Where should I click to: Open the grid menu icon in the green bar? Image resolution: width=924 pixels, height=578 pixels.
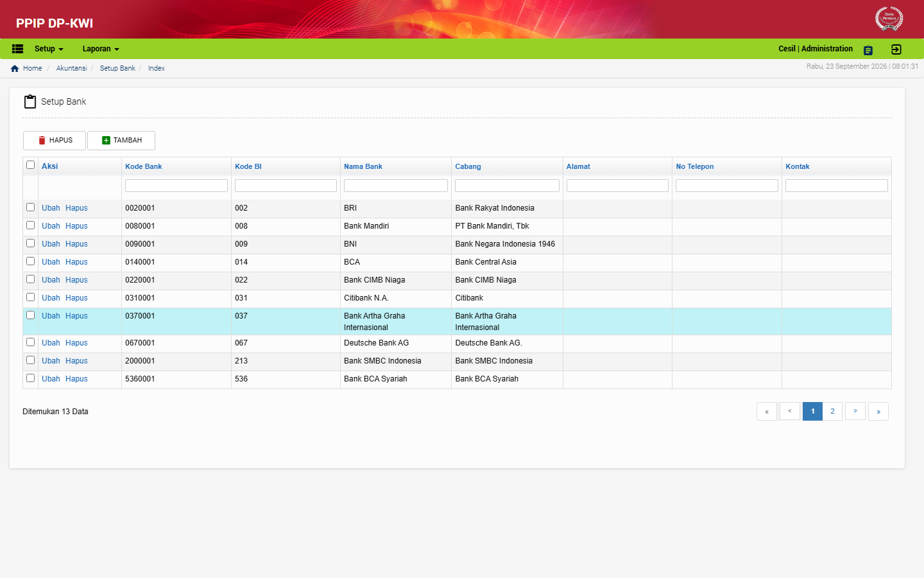point(18,49)
